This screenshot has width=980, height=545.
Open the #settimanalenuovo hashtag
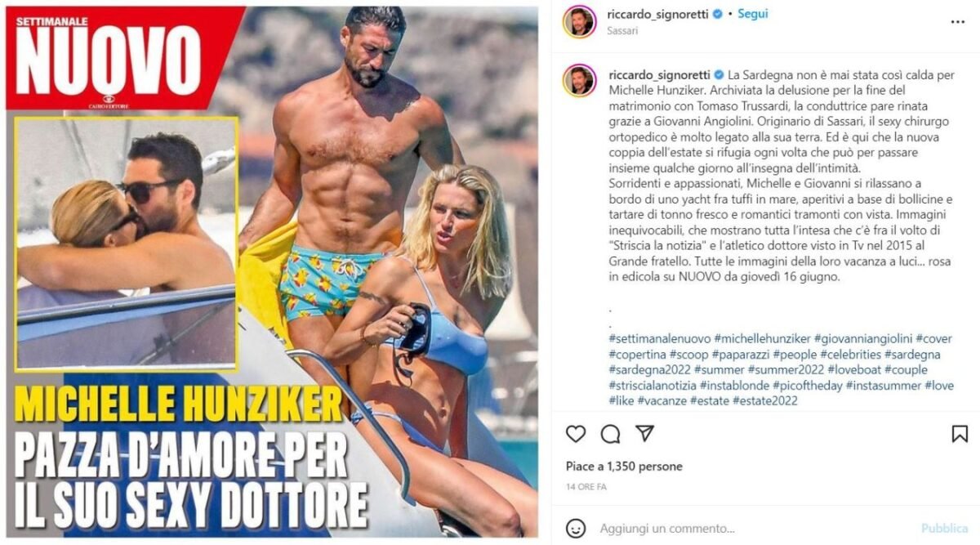pyautogui.click(x=660, y=338)
